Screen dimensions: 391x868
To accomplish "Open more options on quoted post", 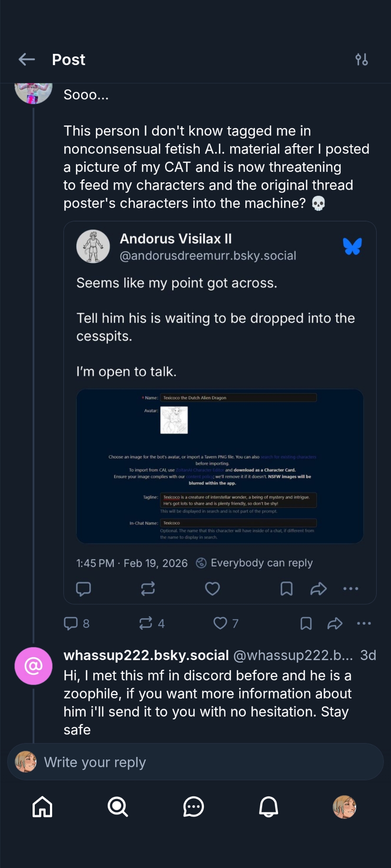I will (x=351, y=589).
